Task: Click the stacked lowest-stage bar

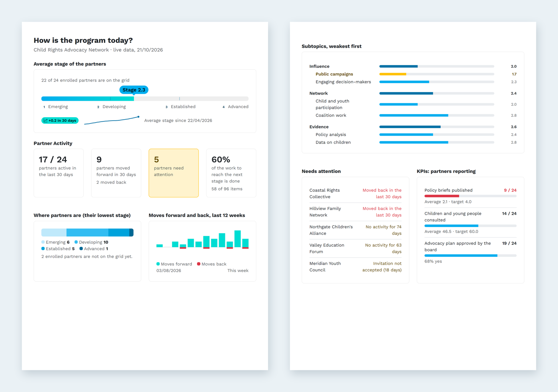Action: click(x=87, y=233)
